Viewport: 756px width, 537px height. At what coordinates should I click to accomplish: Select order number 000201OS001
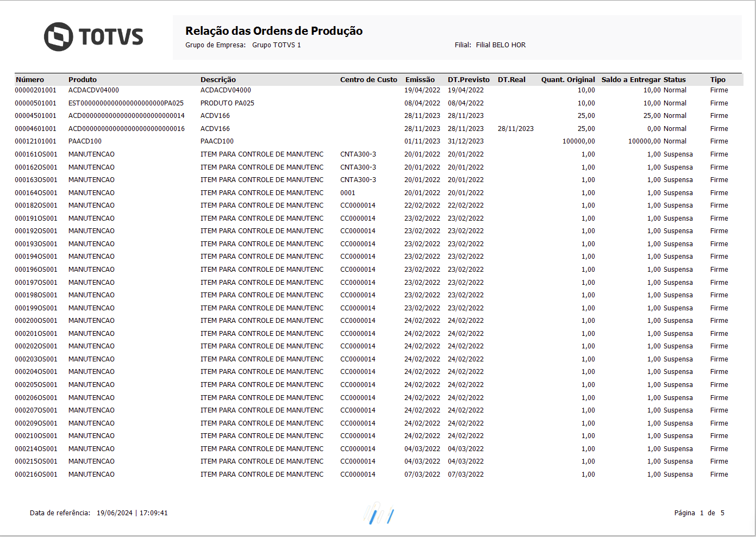pos(36,334)
